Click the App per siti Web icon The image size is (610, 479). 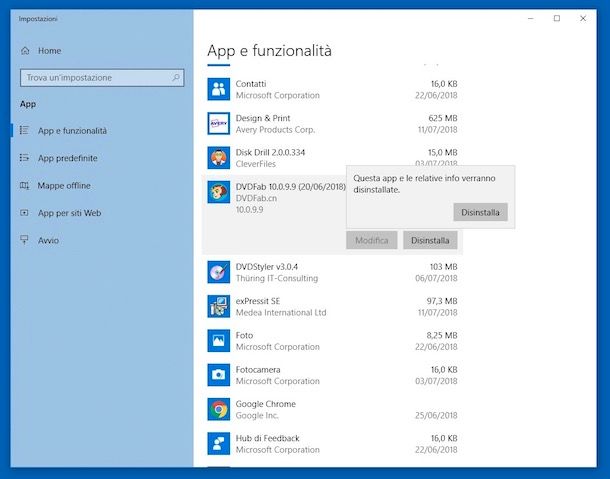pyautogui.click(x=24, y=213)
